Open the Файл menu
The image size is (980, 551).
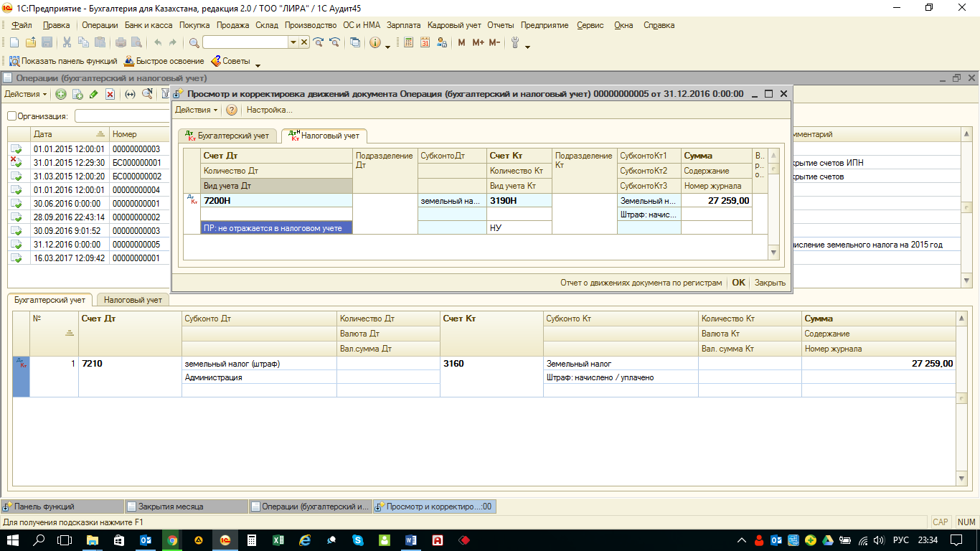pos(22,25)
